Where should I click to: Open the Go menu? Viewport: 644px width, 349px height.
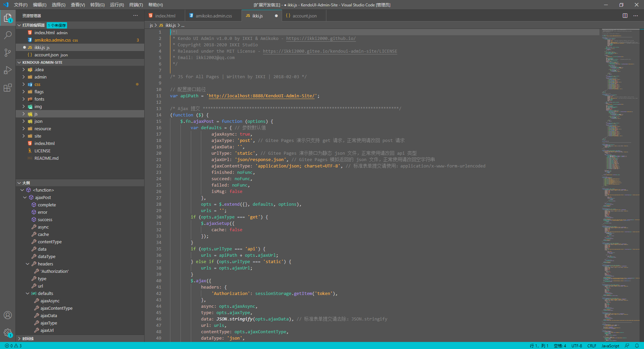[x=97, y=5]
